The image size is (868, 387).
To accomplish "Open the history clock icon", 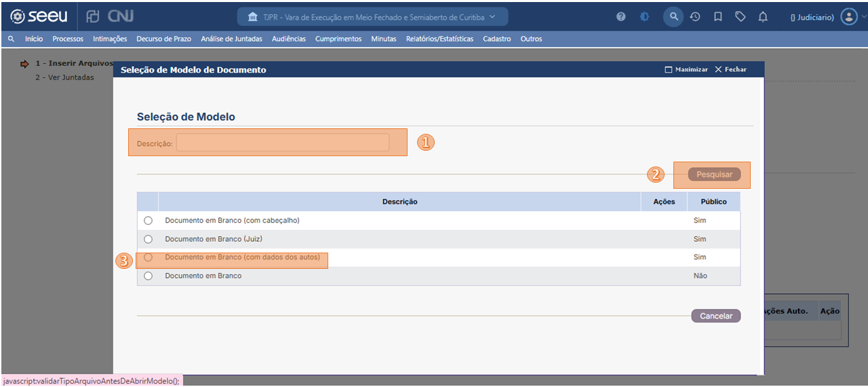I will point(695,17).
